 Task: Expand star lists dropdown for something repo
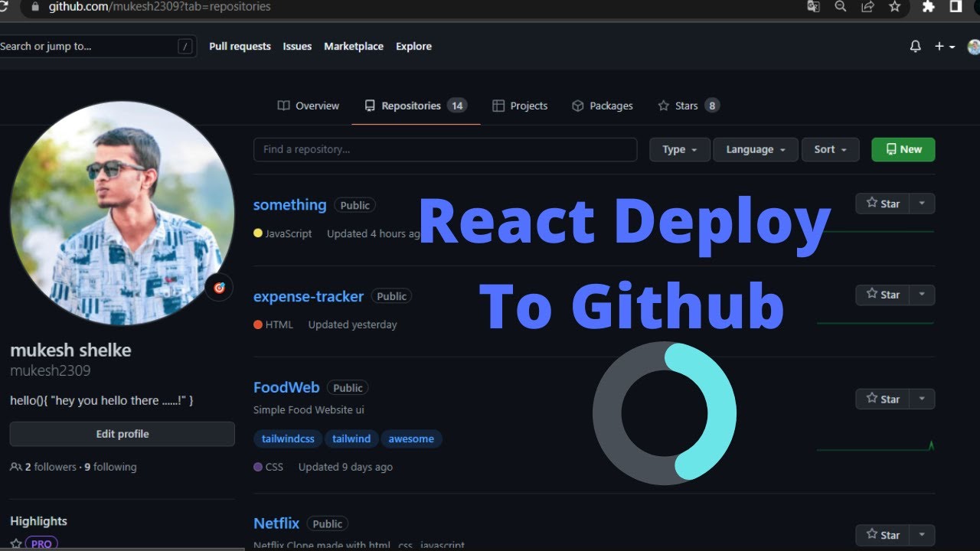click(922, 204)
